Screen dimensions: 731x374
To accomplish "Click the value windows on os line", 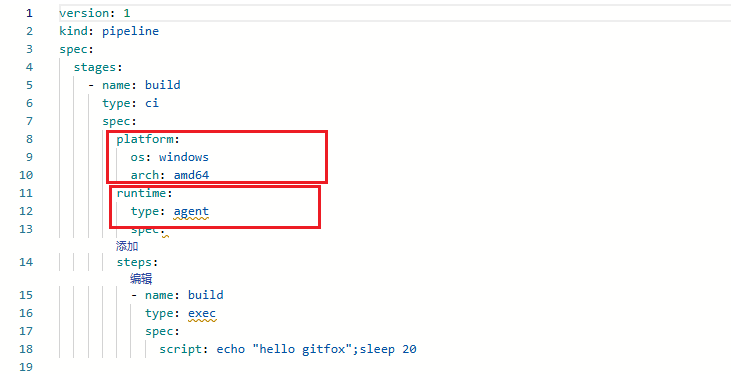I will [184, 157].
